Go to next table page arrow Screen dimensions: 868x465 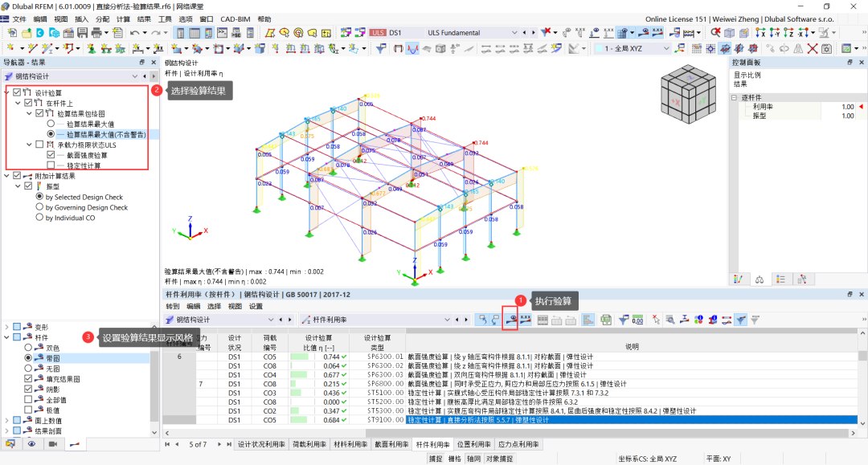pos(219,444)
